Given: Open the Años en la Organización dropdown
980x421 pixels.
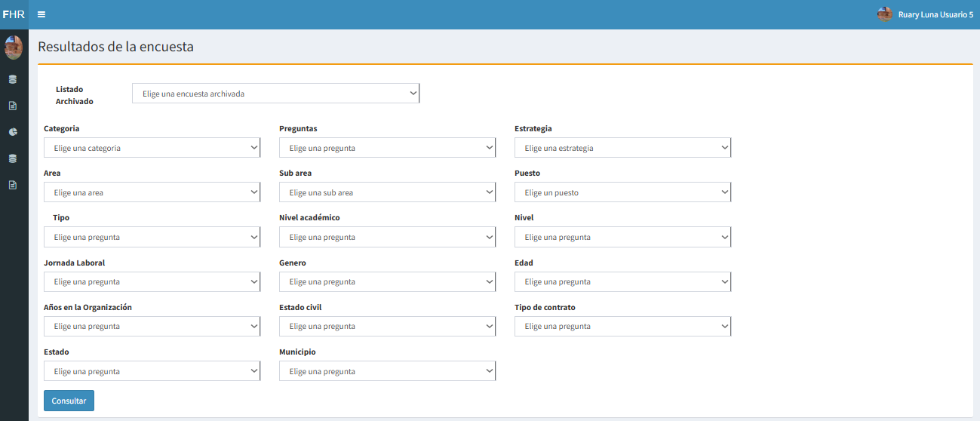Looking at the screenshot, I should (x=152, y=326).
